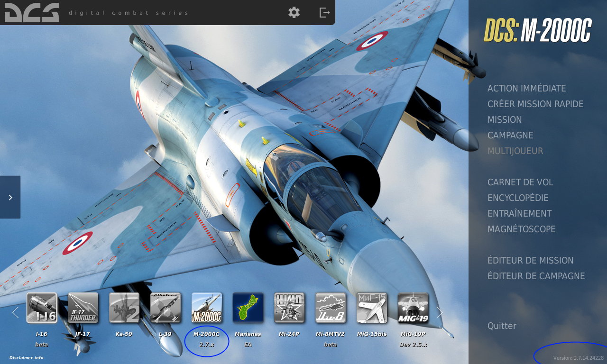Click the "L-39" module label
This screenshot has width=607, height=364.
tap(165, 334)
